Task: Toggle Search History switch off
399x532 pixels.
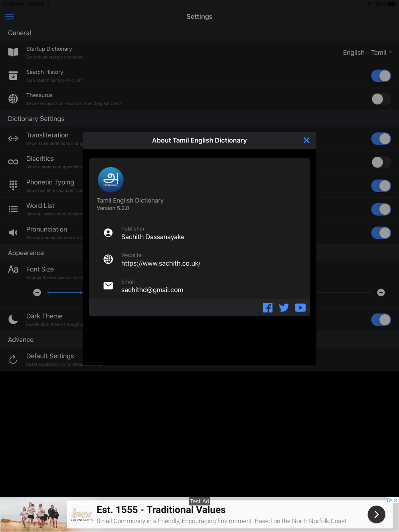Action: click(381, 76)
